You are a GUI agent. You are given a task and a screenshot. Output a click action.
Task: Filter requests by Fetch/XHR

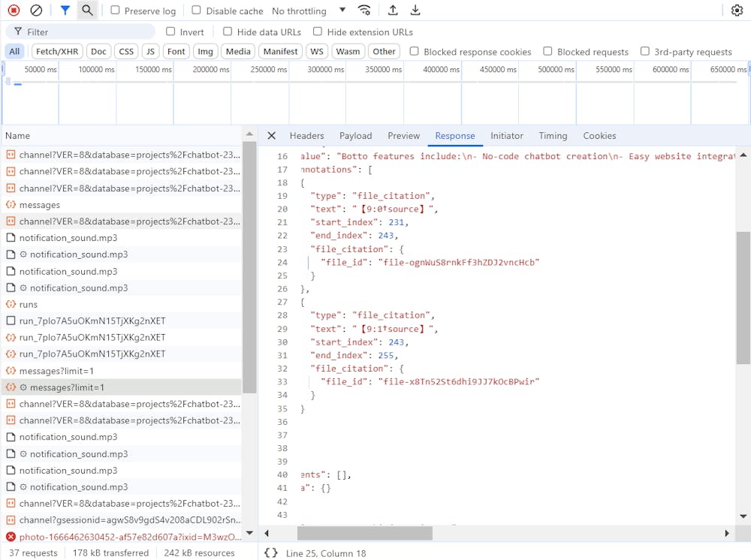(57, 52)
